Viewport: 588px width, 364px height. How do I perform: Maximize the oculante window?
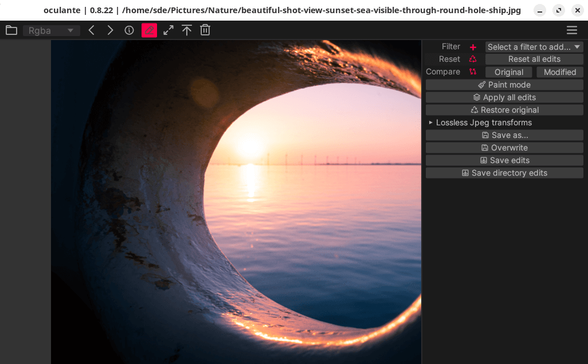(x=559, y=10)
